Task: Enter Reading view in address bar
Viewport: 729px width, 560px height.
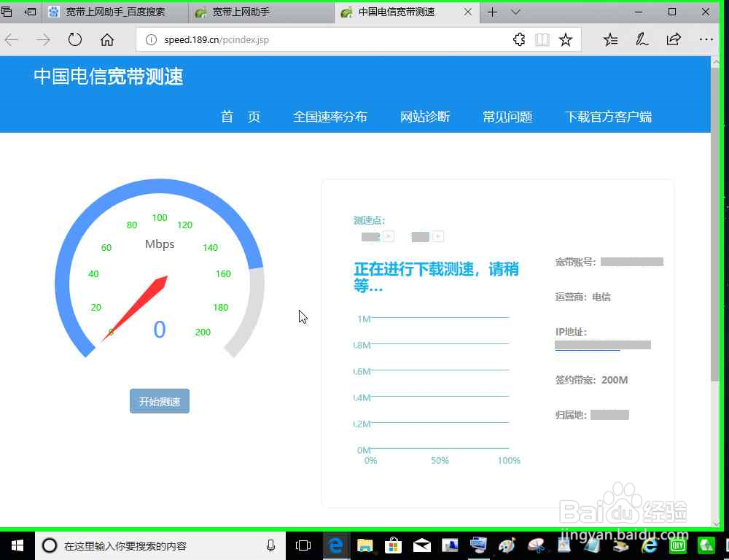Action: click(x=542, y=39)
